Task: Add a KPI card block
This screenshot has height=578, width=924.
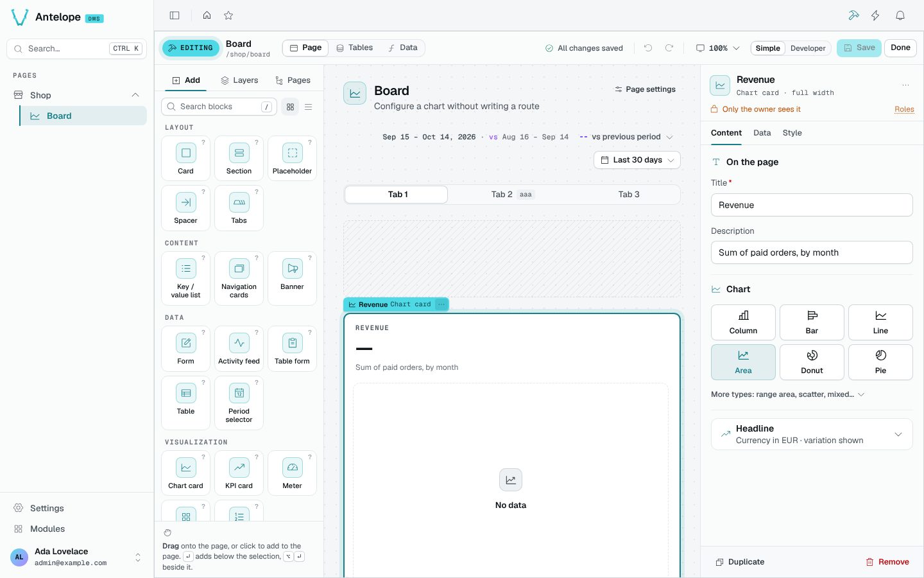Action: [239, 473]
